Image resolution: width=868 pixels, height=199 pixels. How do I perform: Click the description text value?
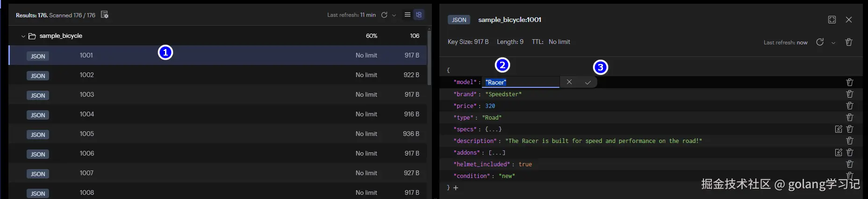coord(603,141)
